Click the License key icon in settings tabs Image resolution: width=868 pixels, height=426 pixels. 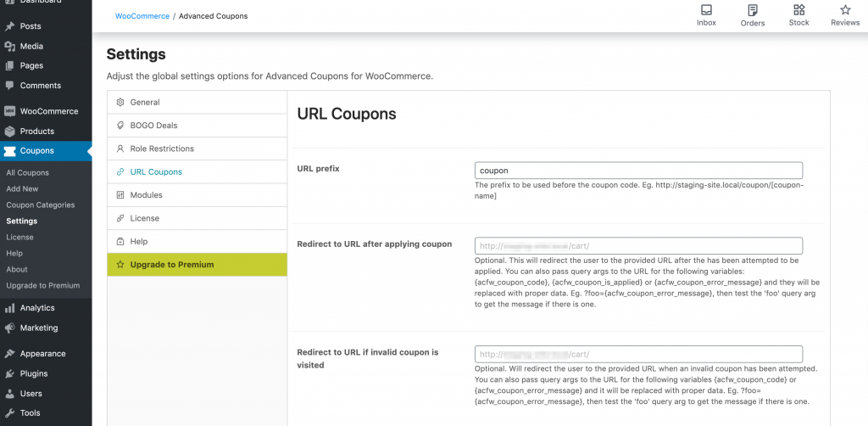(x=120, y=218)
